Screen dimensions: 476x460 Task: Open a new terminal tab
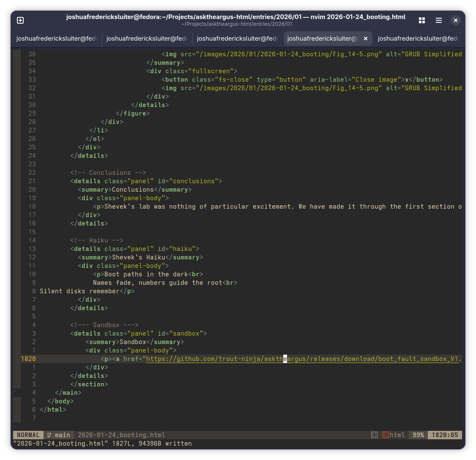[20, 20]
